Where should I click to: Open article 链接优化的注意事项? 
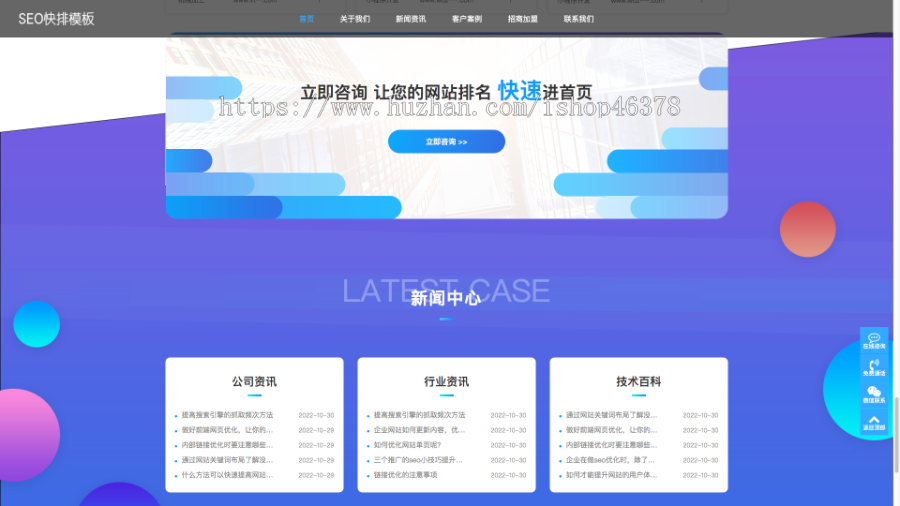click(405, 475)
